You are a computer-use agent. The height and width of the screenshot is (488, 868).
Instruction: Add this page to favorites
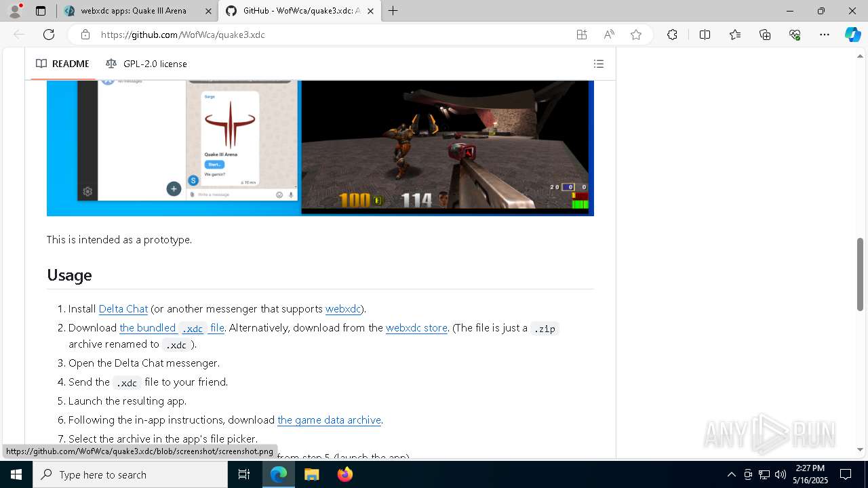pos(636,35)
